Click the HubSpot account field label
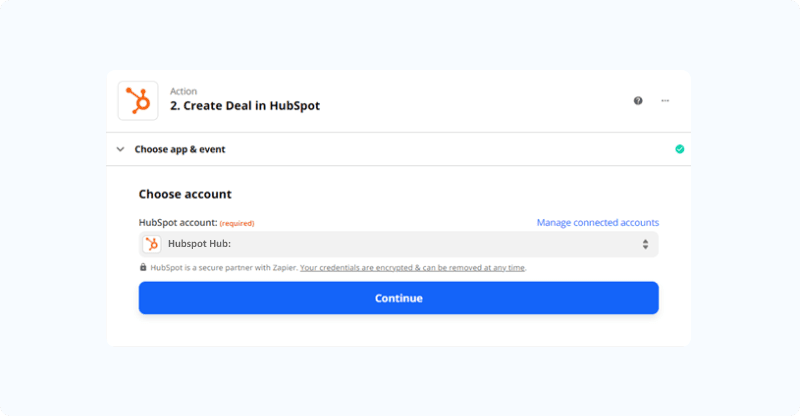 click(178, 223)
